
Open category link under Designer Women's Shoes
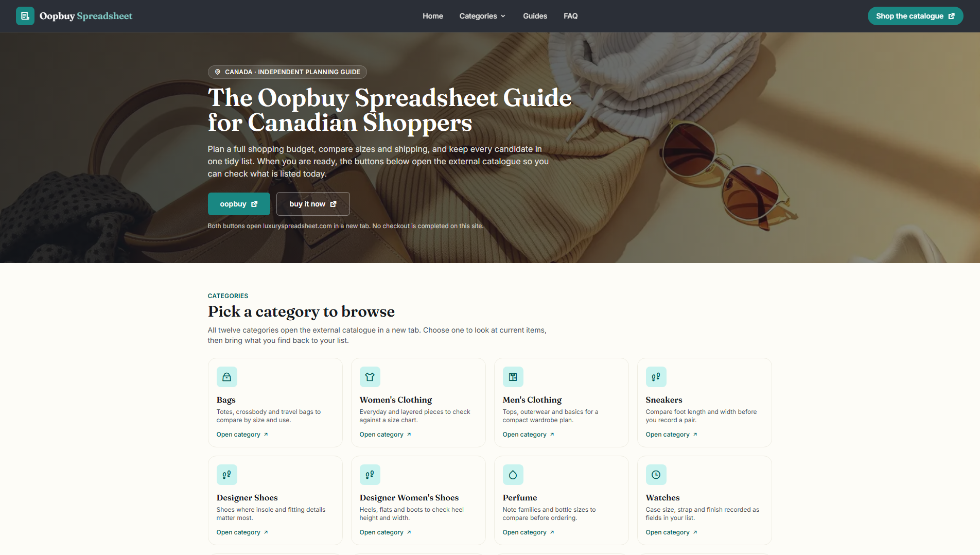(386, 532)
